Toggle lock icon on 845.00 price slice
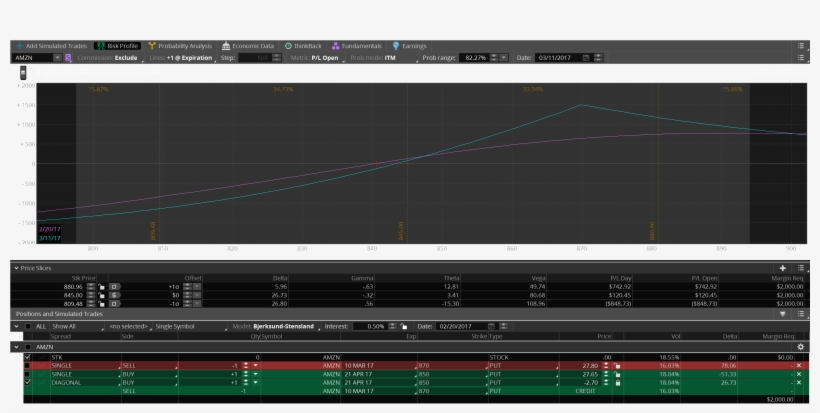The width and height of the screenshot is (820, 413). point(101,295)
